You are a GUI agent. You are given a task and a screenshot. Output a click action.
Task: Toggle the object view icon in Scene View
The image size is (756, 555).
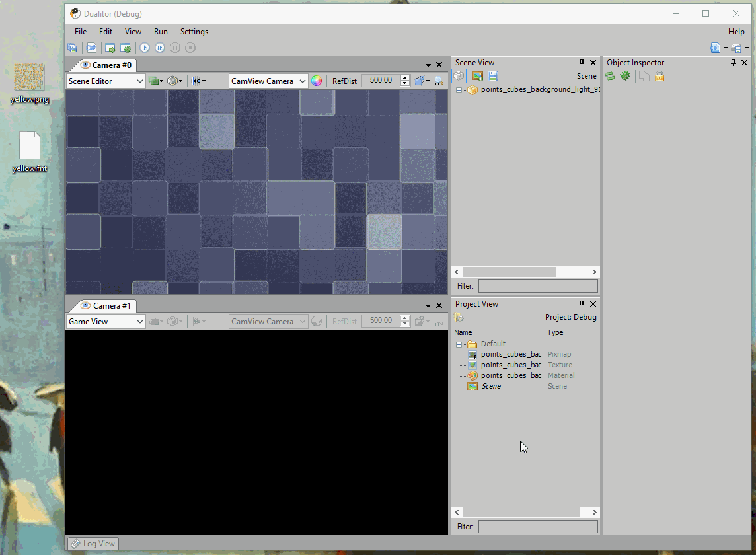(x=459, y=76)
